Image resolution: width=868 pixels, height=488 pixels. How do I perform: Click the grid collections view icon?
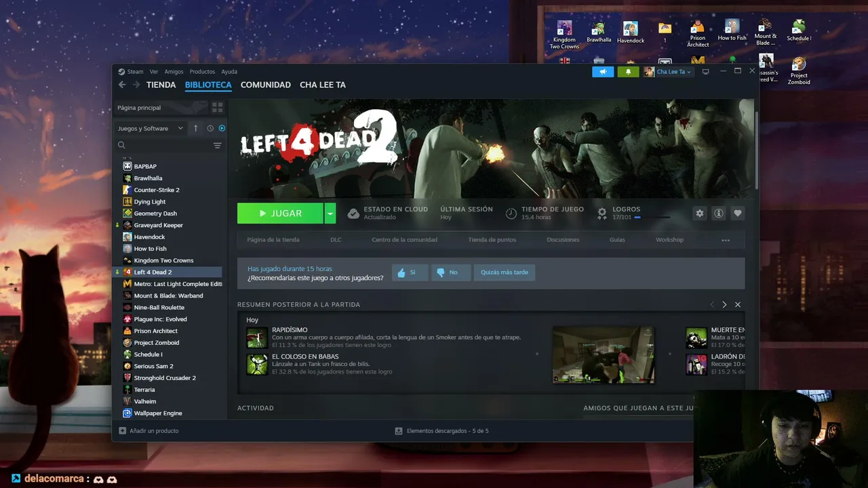(217, 107)
